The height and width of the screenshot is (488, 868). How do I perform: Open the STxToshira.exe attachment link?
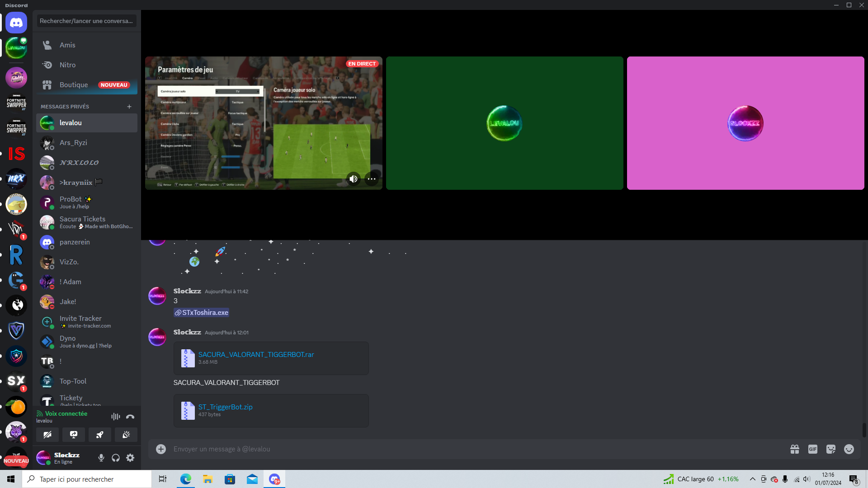pyautogui.click(x=201, y=313)
